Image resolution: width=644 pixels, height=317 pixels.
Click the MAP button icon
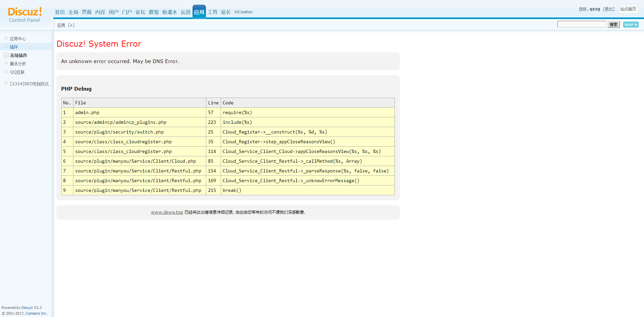[x=631, y=24]
